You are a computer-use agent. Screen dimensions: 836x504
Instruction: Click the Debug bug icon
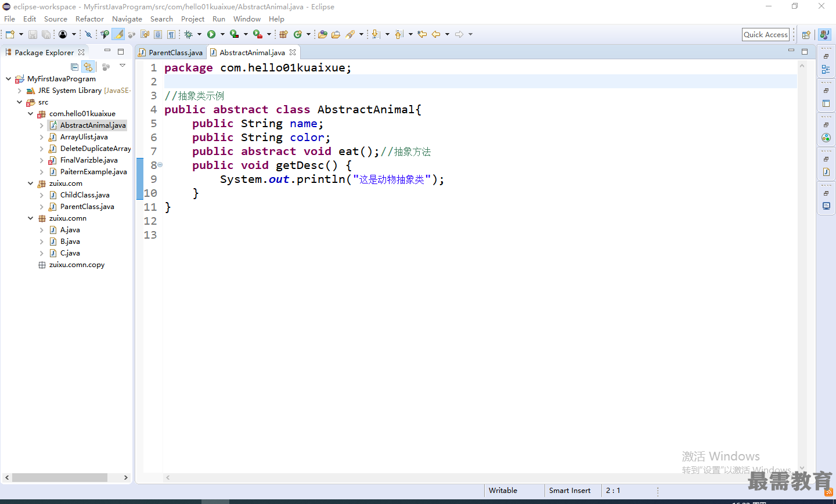click(188, 34)
